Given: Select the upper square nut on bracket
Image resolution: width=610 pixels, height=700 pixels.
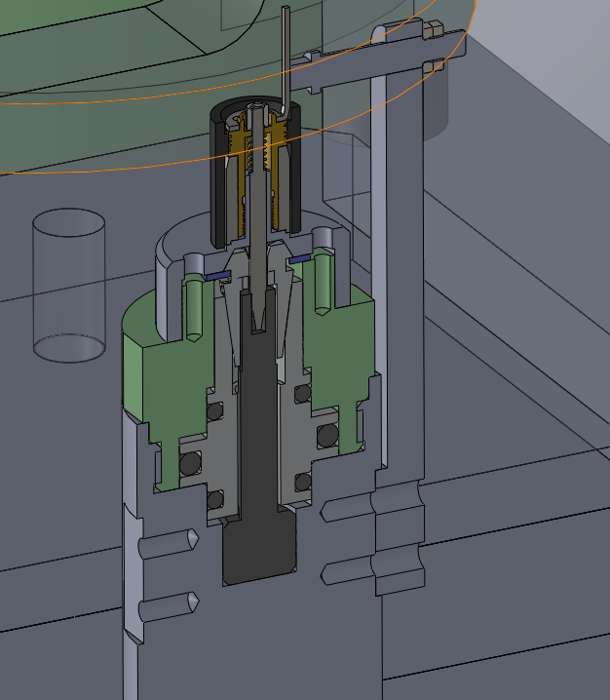Looking at the screenshot, I should click(433, 30).
